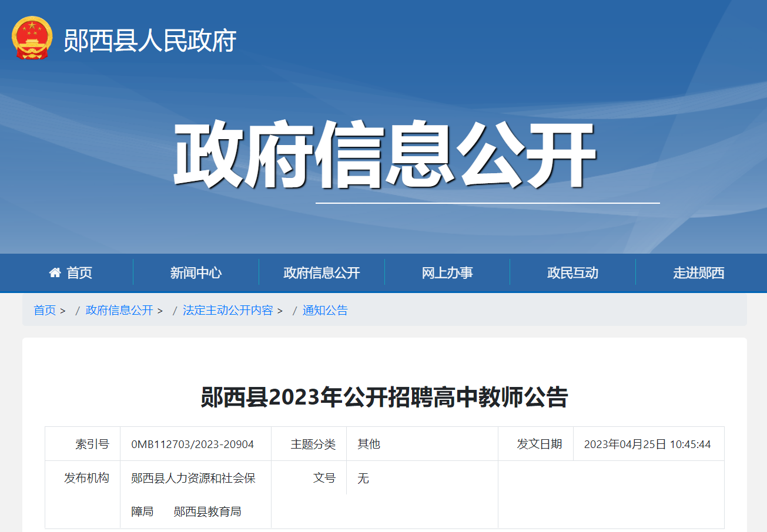Viewport: 767px width, 532px height.
Task: Click the national emblem logo
Action: [x=32, y=38]
